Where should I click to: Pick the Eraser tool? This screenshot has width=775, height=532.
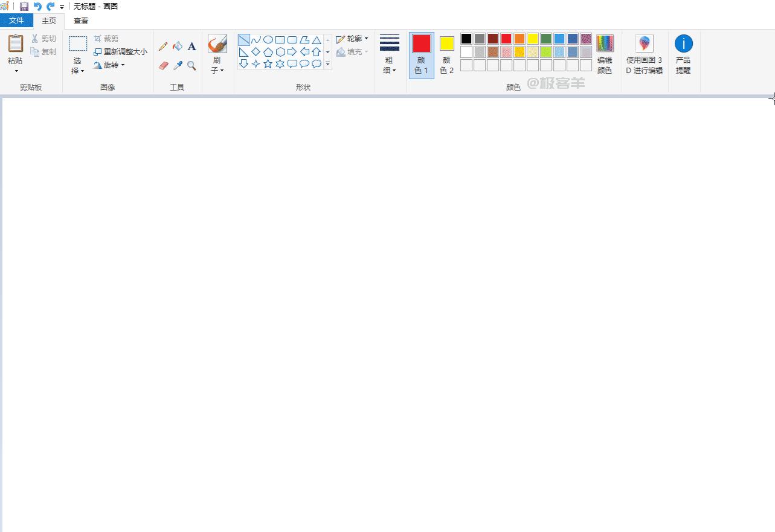tap(163, 65)
